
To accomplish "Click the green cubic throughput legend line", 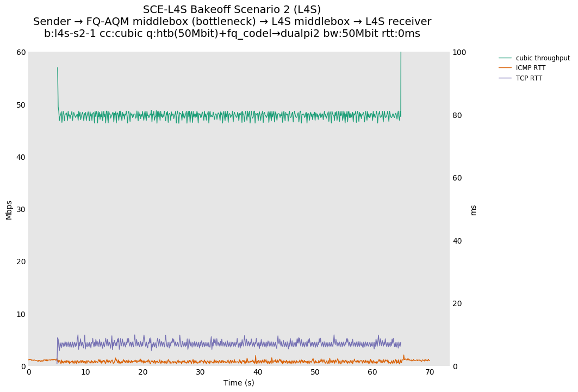I will (x=505, y=58).
